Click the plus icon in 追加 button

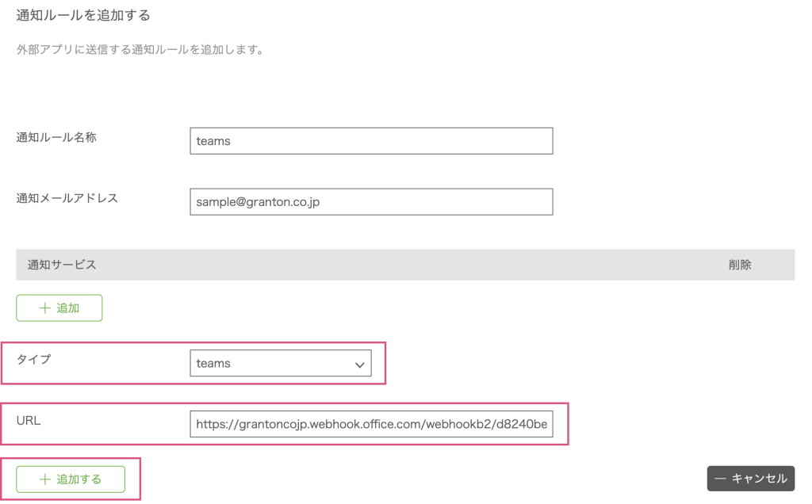(x=44, y=308)
